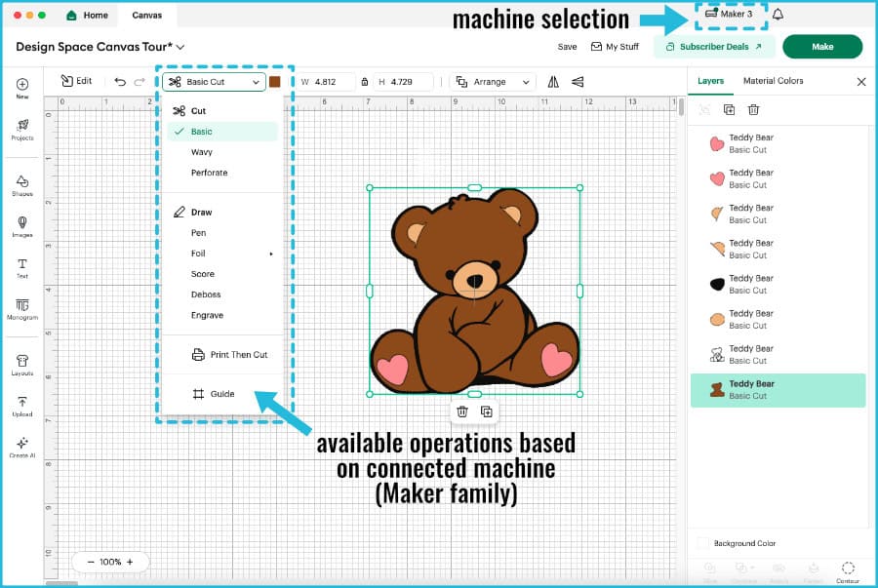The height and width of the screenshot is (588, 878).
Task: Switch to the Home tab
Action: click(x=88, y=15)
